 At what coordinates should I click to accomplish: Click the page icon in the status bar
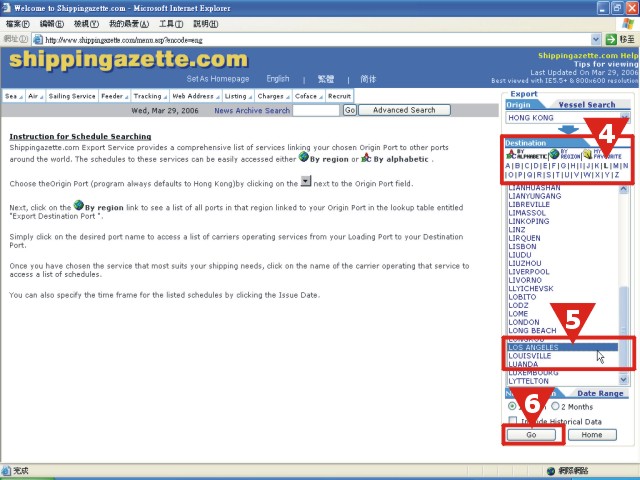pyautogui.click(x=6, y=470)
